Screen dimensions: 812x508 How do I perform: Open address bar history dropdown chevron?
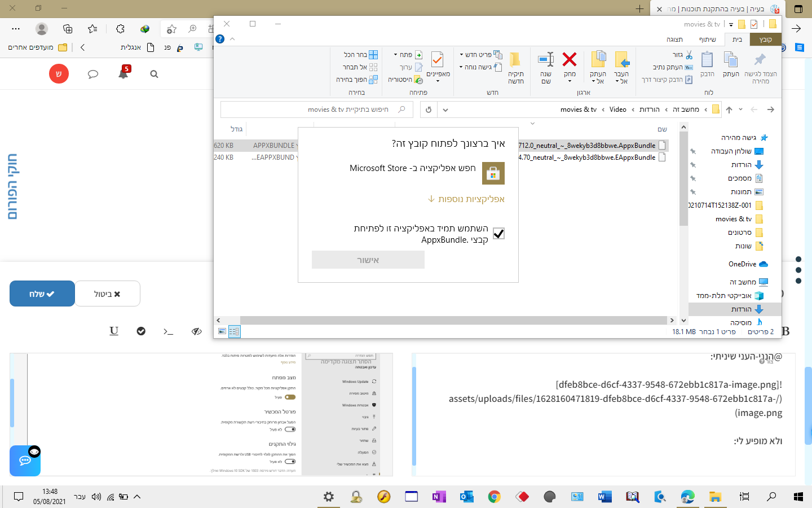[x=445, y=110]
